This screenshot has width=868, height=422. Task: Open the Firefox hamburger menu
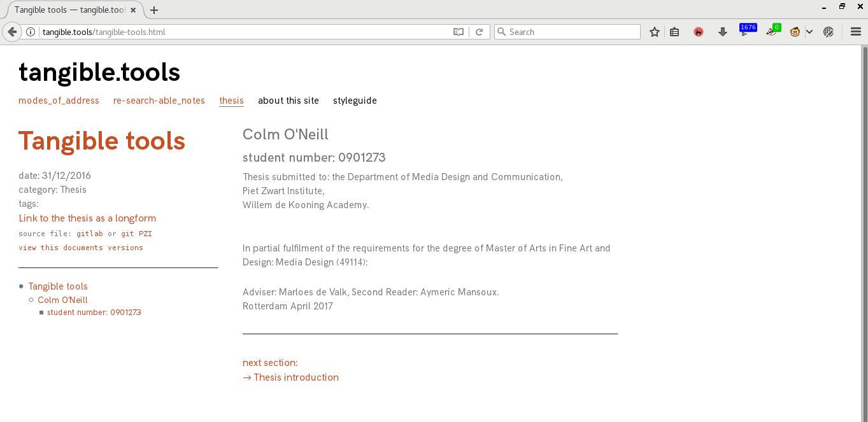856,32
